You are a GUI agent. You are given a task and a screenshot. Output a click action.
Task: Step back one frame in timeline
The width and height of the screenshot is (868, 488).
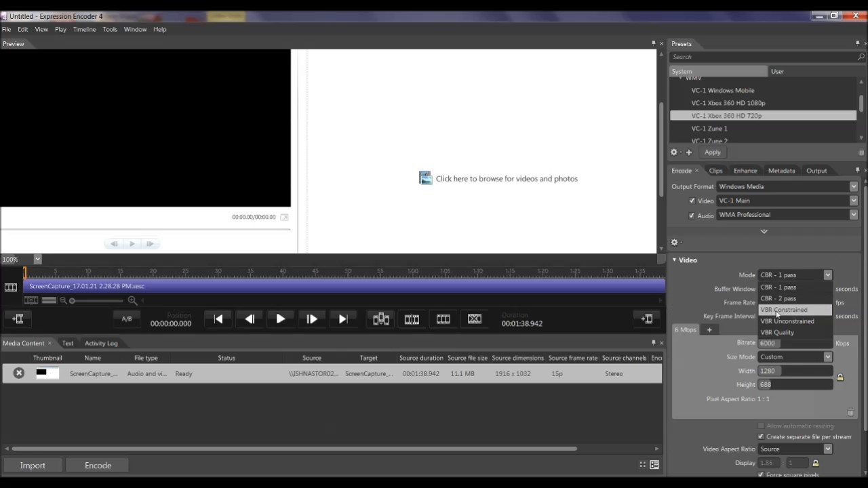pos(250,319)
